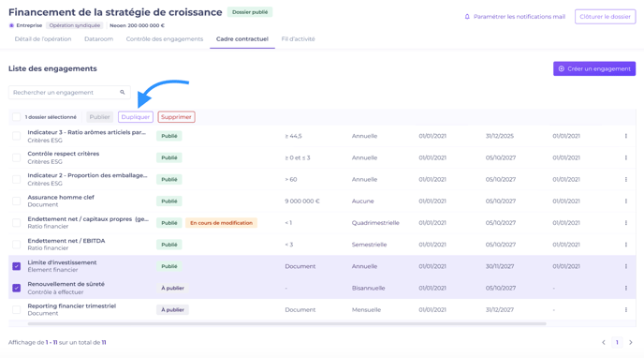Click the À publier badge of Reporting financier trimestriel
This screenshot has width=644, height=358.
[x=172, y=310]
